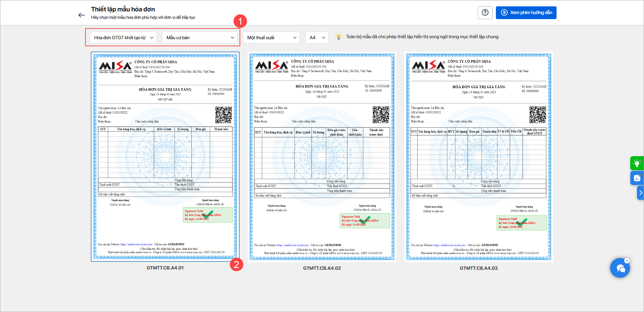Click the green lightbulb suggestion icon
644x312 pixels.
[637, 164]
